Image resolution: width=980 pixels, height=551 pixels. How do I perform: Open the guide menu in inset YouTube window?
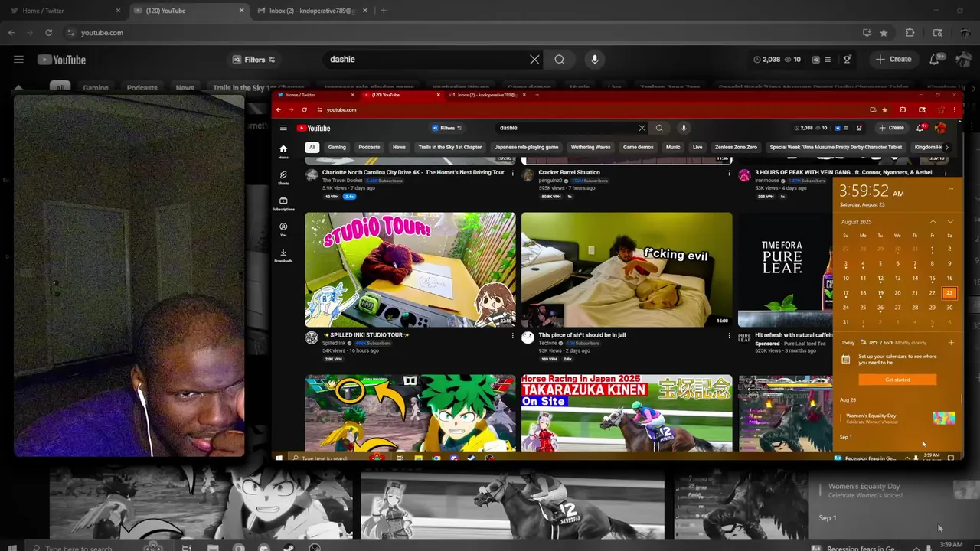(283, 128)
